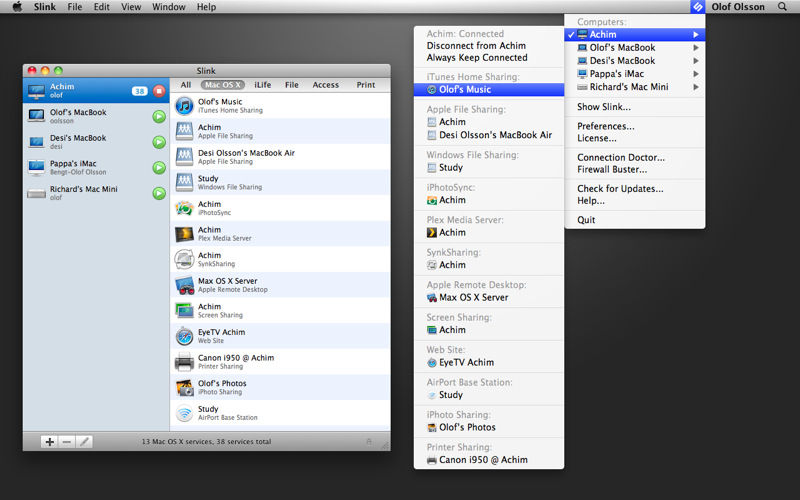Select the Mac OS X filter tab
Screen dimensions: 800x500
222,85
